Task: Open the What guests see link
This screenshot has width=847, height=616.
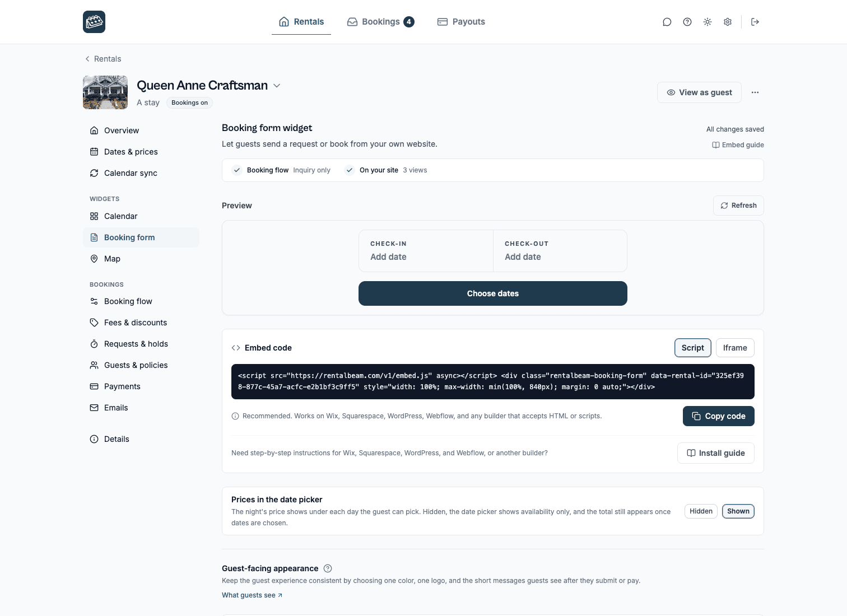Action: coord(252,595)
